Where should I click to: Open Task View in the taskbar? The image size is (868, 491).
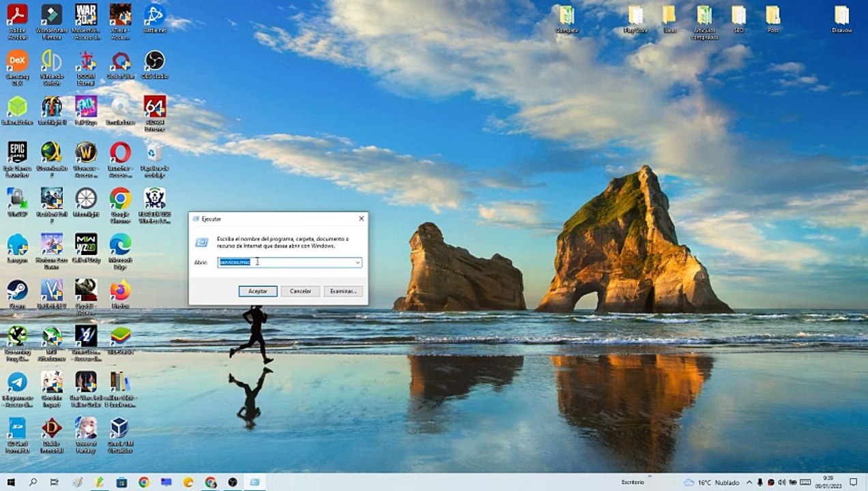tap(55, 482)
